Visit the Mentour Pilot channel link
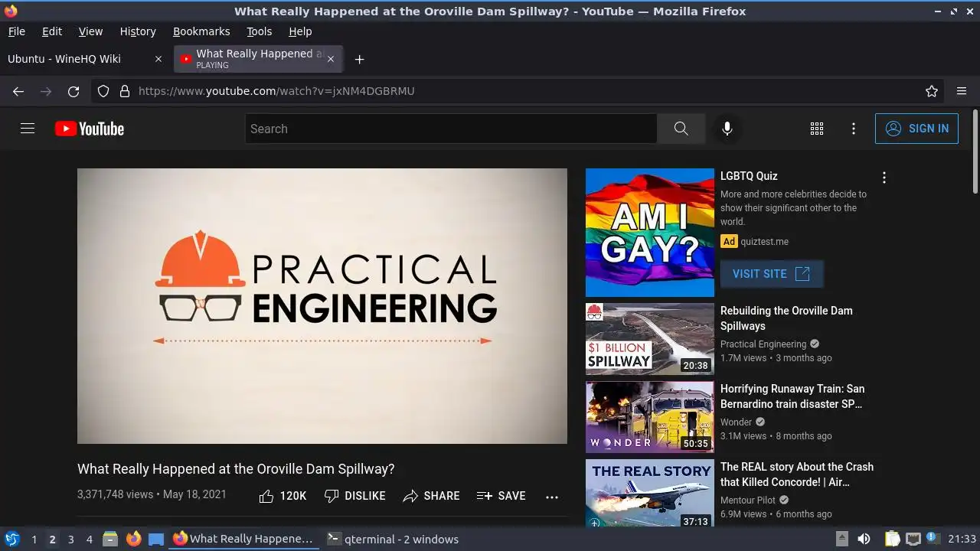 point(748,500)
